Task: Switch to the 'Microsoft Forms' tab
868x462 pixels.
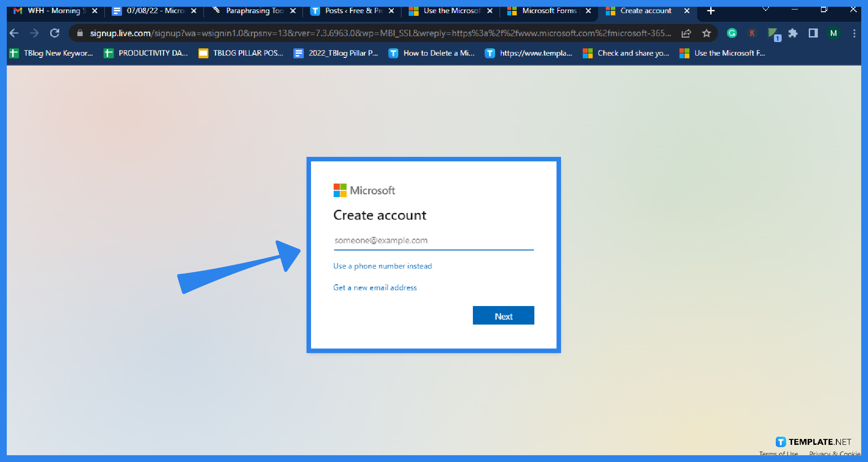Action: (549, 10)
